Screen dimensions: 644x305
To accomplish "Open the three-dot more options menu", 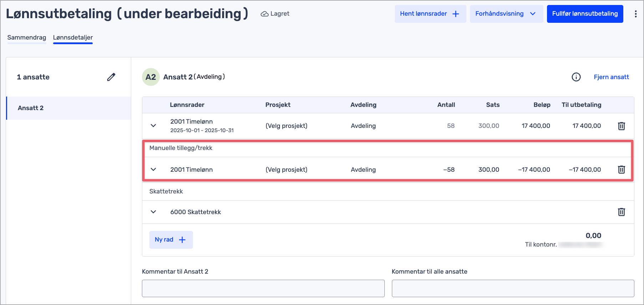I will coord(635,14).
